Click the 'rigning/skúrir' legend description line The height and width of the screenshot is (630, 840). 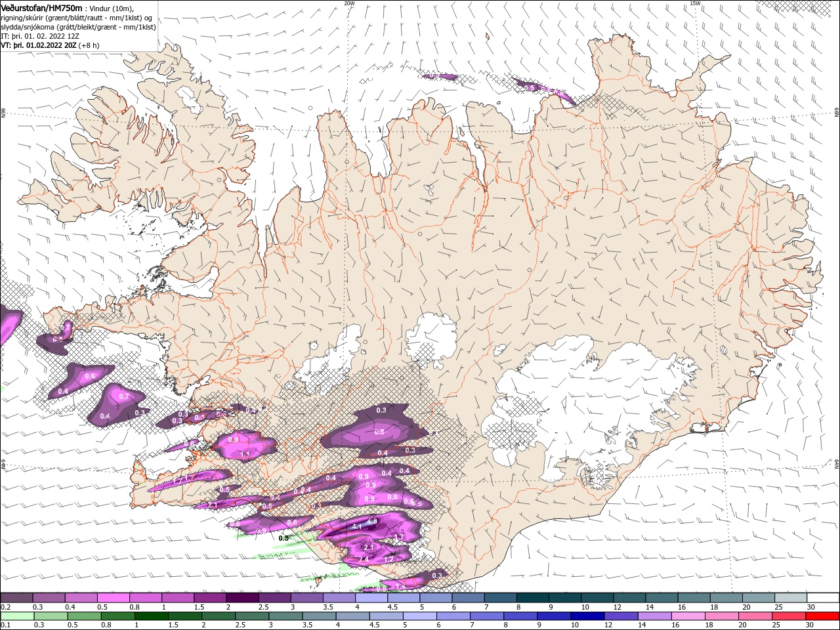coord(77,18)
